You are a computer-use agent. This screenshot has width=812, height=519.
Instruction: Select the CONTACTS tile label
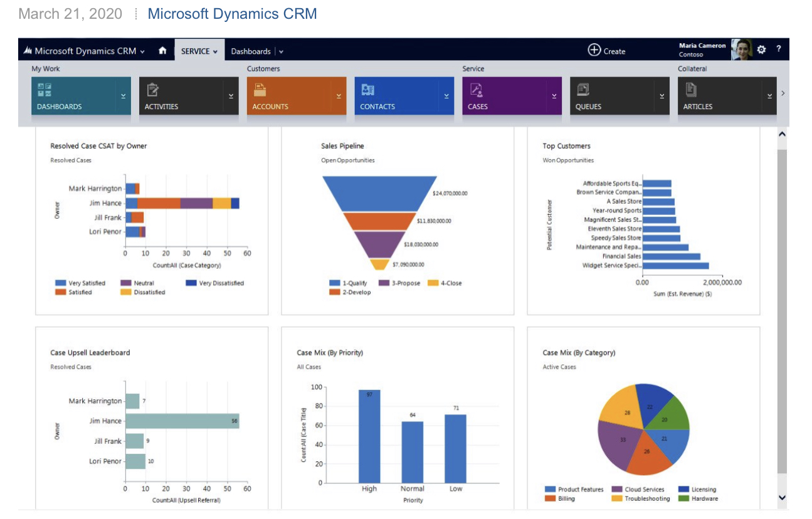(377, 107)
